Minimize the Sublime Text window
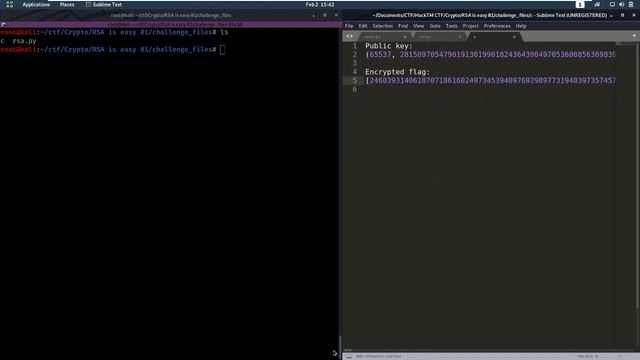640x360 pixels. pyautogui.click(x=611, y=16)
